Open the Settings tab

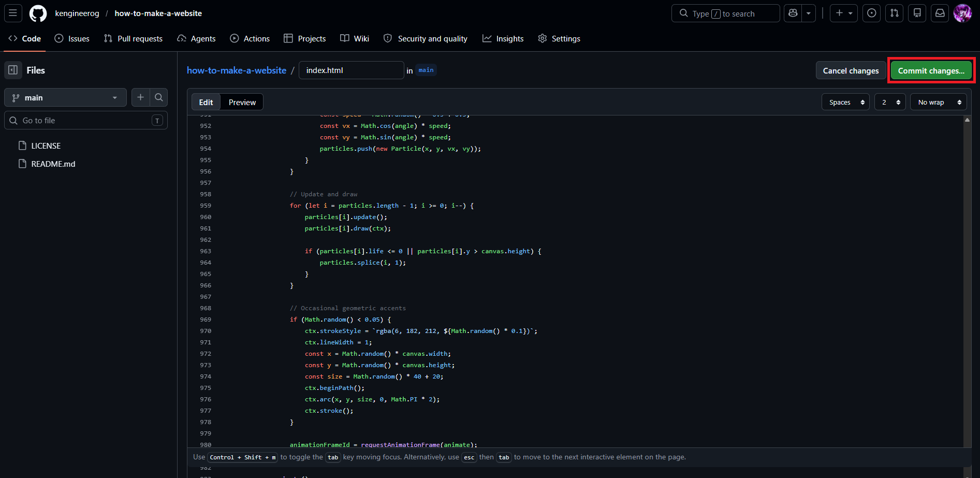559,39
